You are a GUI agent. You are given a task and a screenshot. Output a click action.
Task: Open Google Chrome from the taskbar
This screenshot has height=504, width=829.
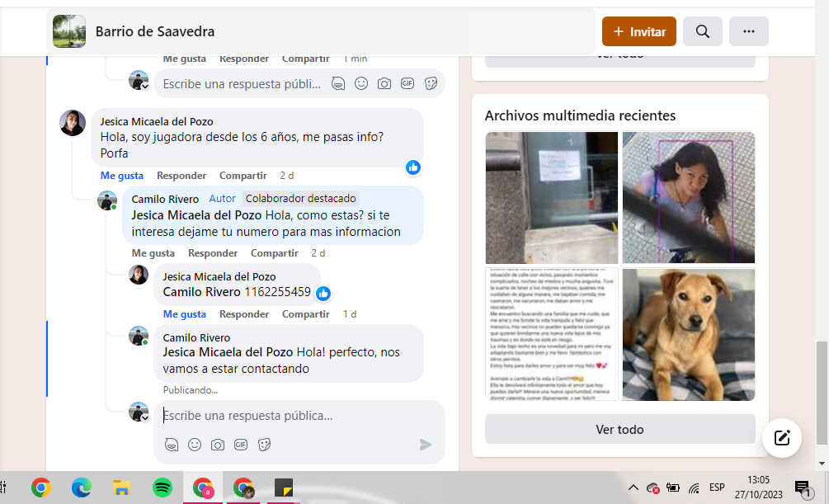[x=40, y=488]
